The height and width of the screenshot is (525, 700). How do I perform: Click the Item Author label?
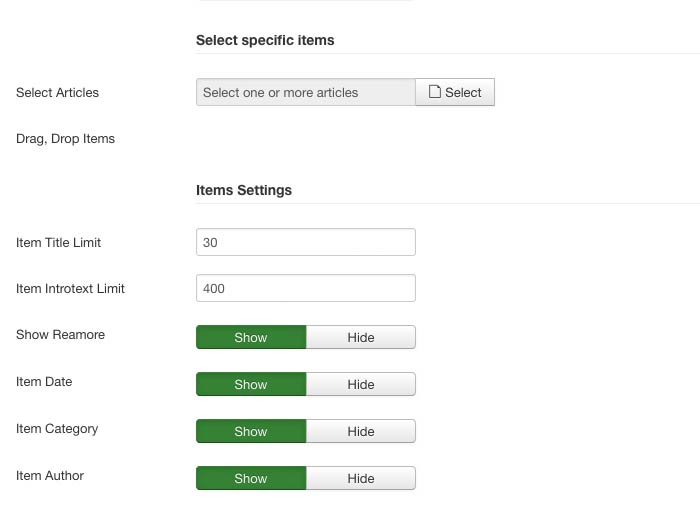(x=50, y=475)
